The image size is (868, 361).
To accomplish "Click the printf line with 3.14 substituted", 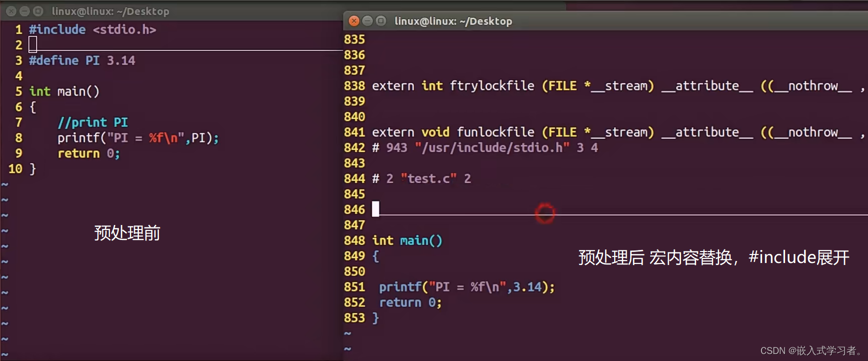I will click(x=467, y=287).
